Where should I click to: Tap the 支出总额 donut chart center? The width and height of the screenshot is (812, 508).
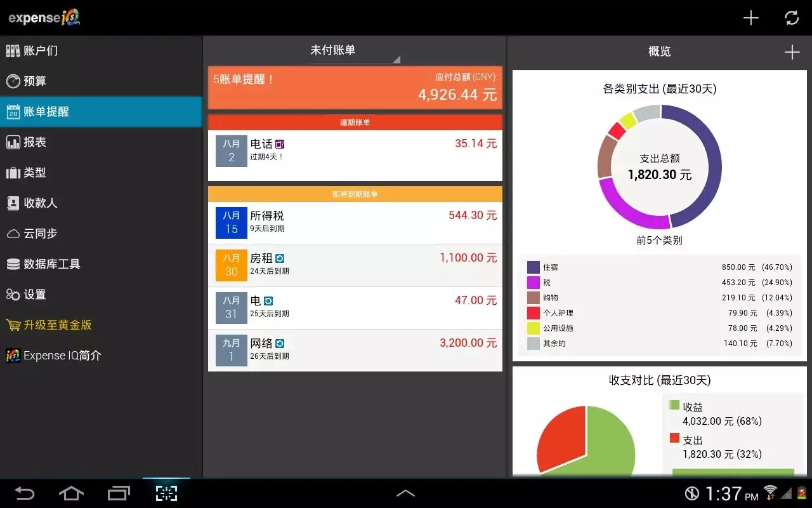pyautogui.click(x=660, y=167)
